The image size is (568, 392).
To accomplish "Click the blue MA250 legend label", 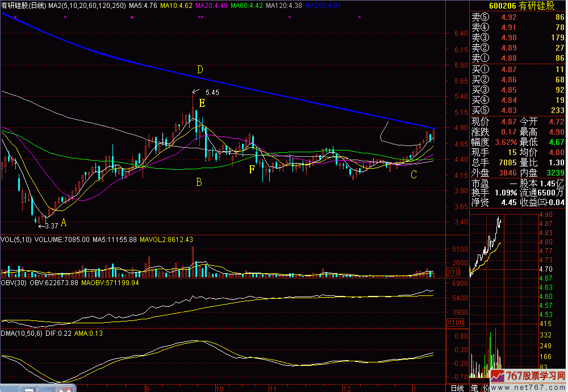I will pos(323,5).
